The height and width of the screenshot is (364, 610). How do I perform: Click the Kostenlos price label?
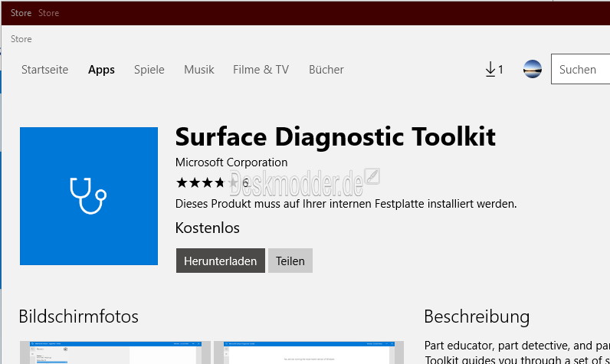pyautogui.click(x=208, y=228)
